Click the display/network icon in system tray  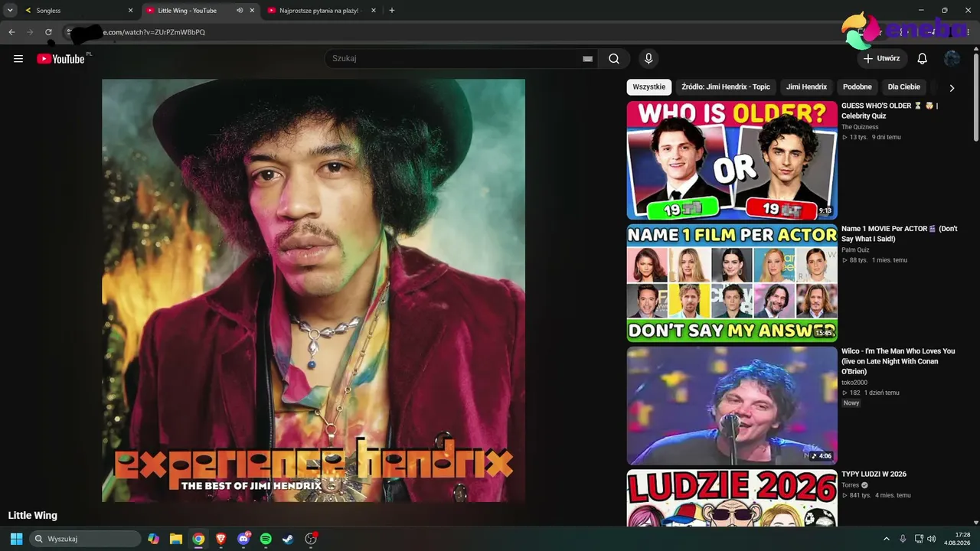tap(919, 539)
